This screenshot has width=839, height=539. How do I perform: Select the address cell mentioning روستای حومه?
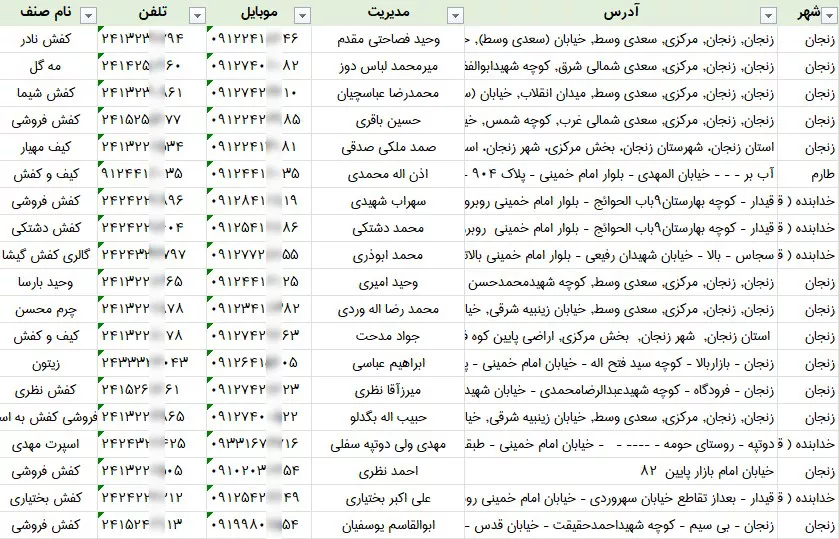[x=621, y=444]
